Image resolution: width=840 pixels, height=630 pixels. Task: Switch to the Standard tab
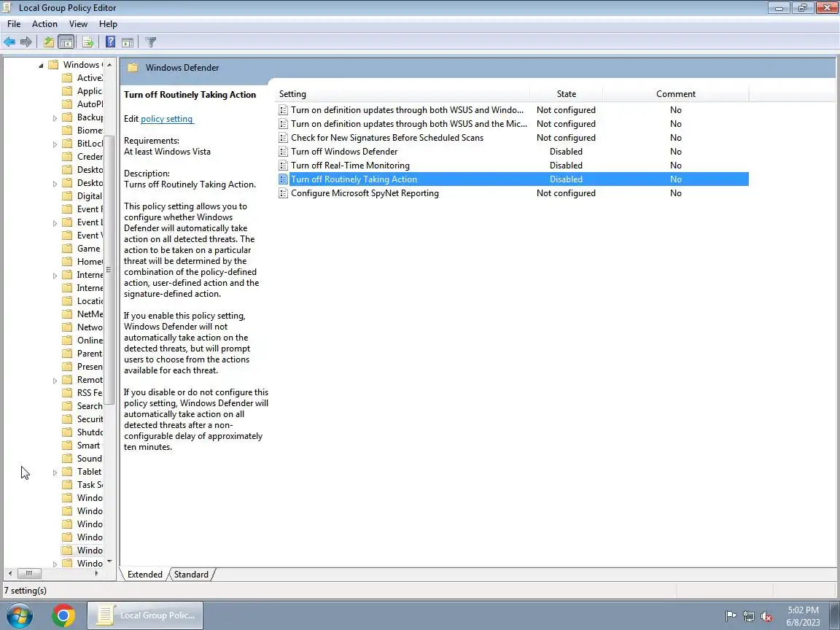click(191, 575)
